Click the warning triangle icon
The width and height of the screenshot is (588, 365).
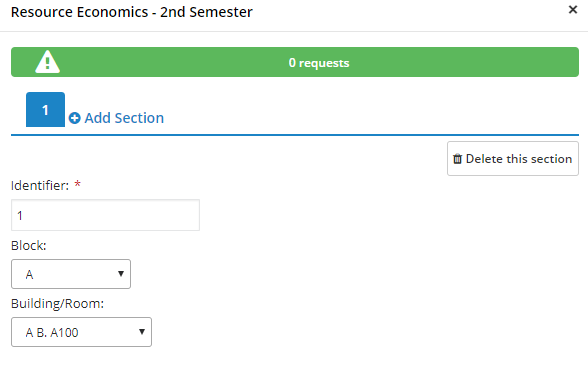coord(47,62)
